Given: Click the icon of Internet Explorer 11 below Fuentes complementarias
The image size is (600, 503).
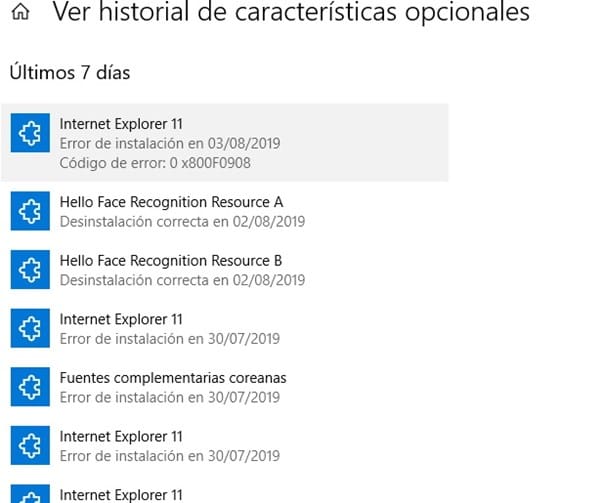Looking at the screenshot, I should click(x=29, y=446).
